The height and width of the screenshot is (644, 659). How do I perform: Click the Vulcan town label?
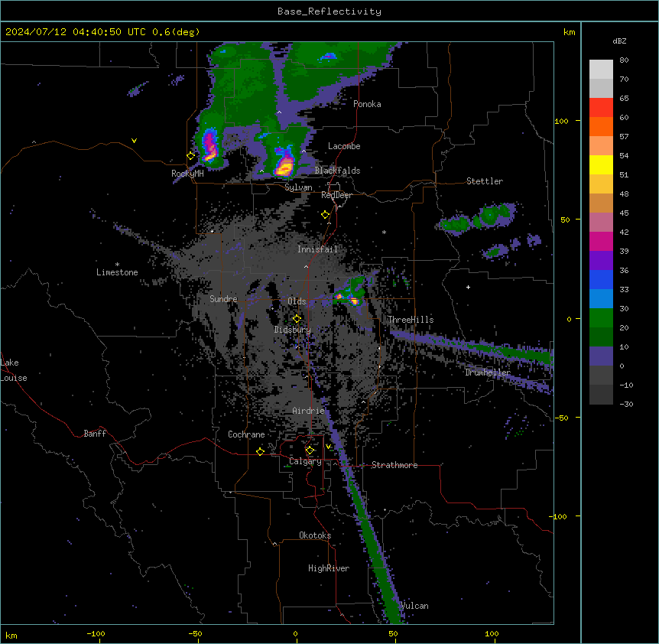click(414, 606)
